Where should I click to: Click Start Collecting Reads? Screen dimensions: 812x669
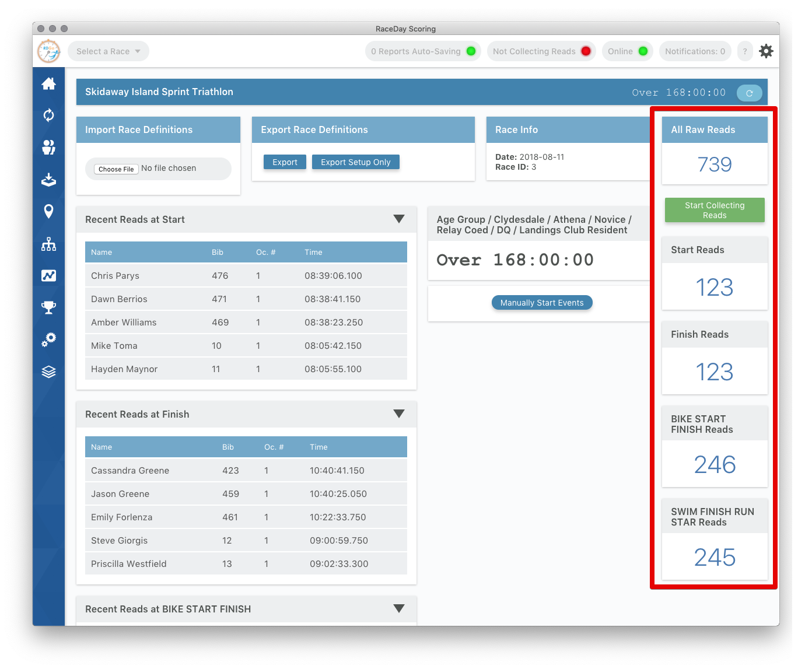[x=714, y=210]
